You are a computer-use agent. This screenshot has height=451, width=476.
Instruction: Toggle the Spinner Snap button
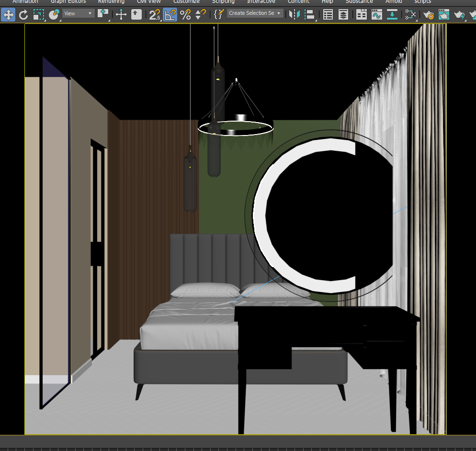pos(200,14)
